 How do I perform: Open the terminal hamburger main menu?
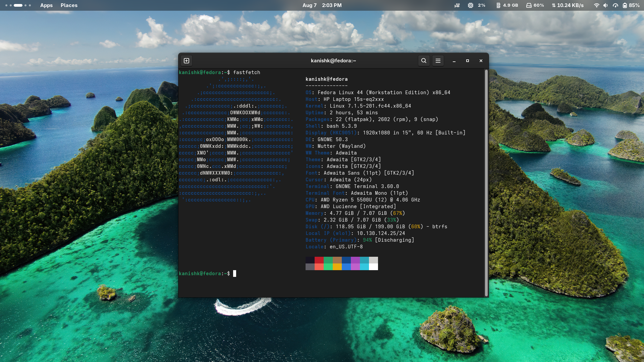pyautogui.click(x=438, y=61)
